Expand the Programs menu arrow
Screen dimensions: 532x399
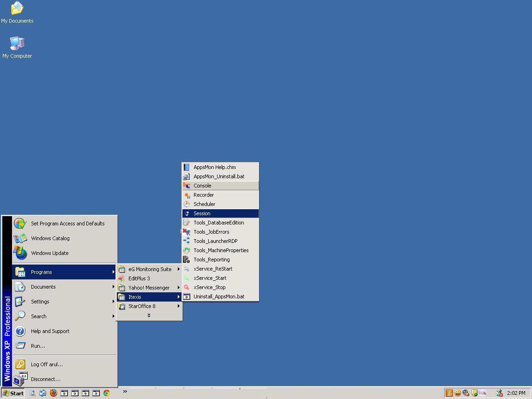point(113,272)
